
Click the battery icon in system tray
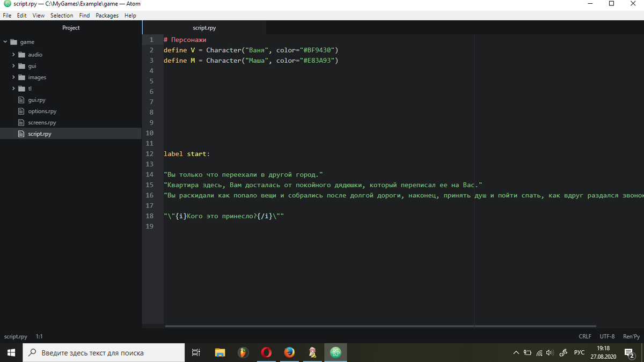point(528,352)
